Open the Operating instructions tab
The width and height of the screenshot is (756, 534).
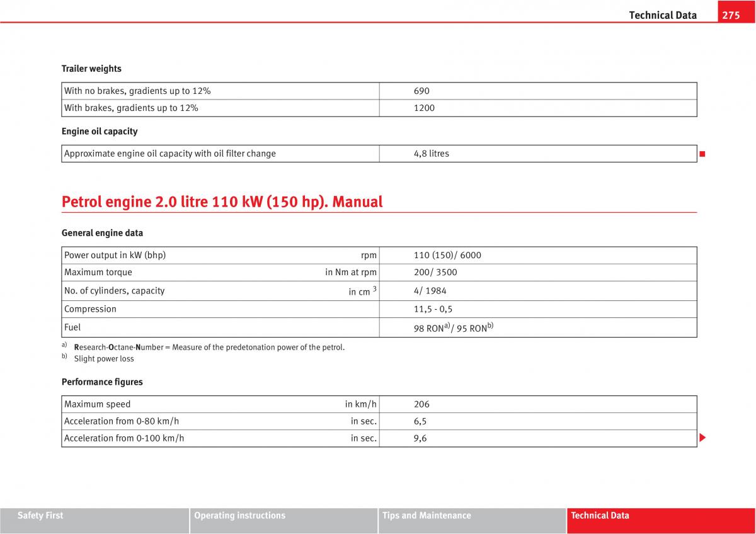tap(283, 521)
